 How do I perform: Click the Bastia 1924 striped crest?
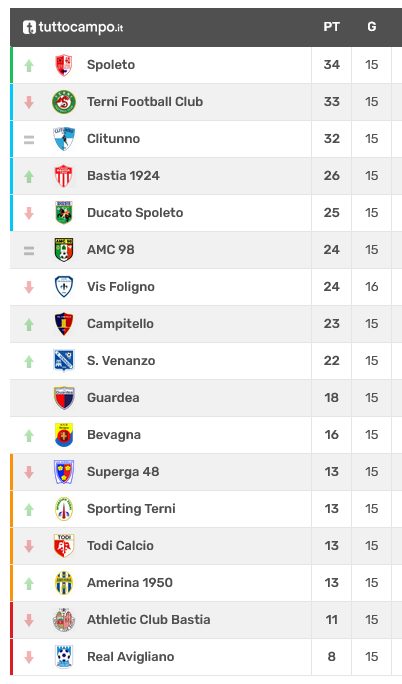click(x=64, y=176)
